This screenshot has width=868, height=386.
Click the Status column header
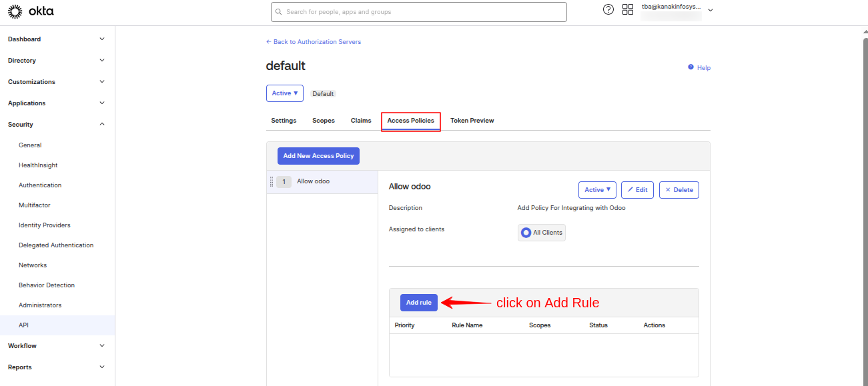[x=598, y=325]
